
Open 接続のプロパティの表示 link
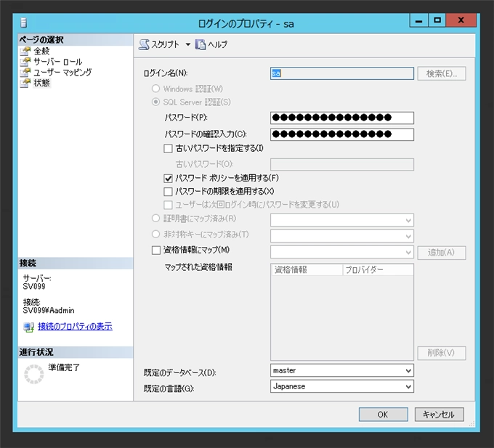[75, 327]
